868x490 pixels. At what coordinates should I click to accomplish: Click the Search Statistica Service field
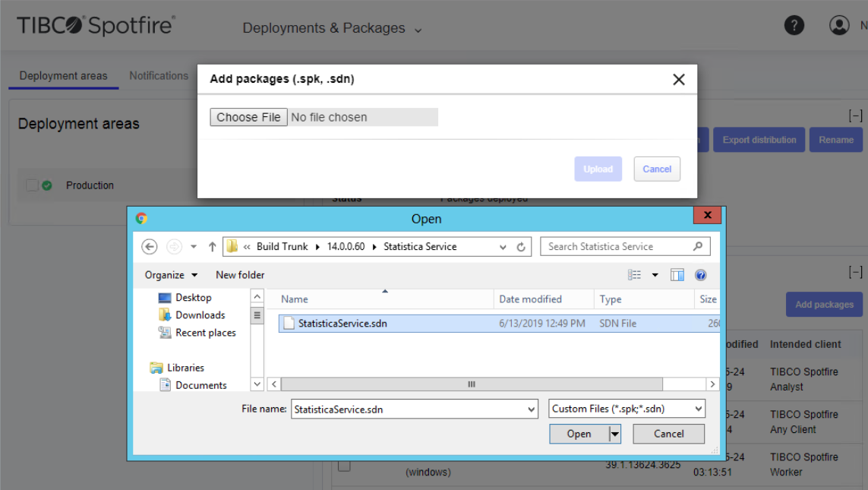pos(615,247)
